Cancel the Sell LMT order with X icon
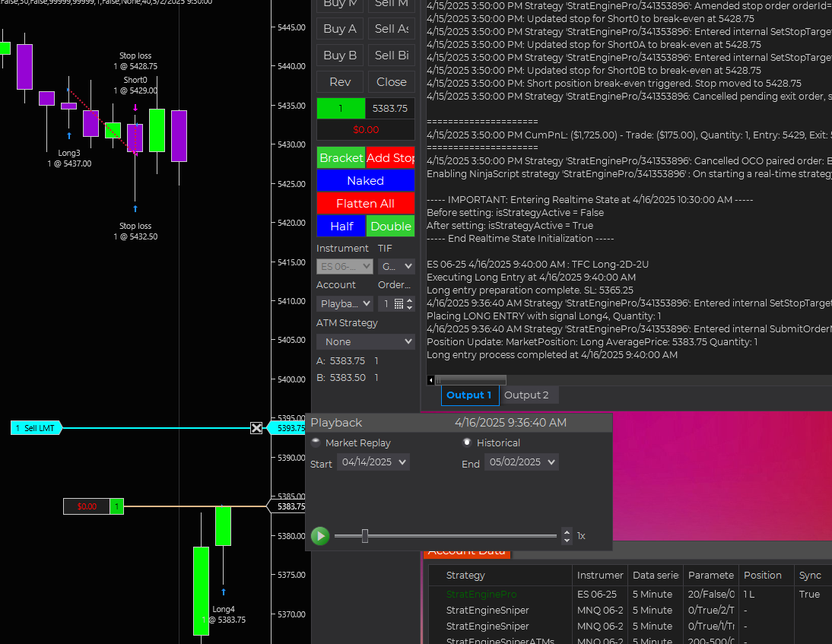 (x=256, y=428)
